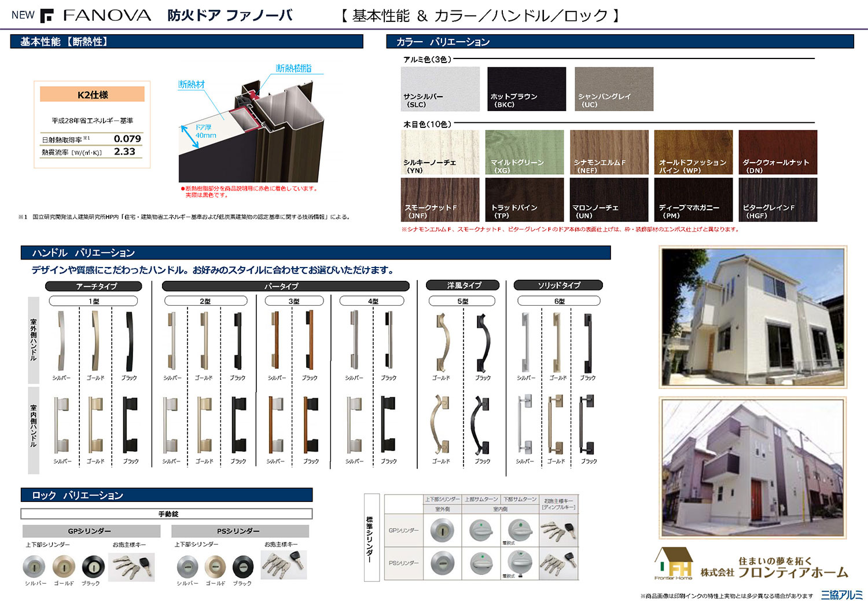The height and width of the screenshot is (601, 868).
Task: Click the ロック バリエーション section header
Action: (167, 495)
